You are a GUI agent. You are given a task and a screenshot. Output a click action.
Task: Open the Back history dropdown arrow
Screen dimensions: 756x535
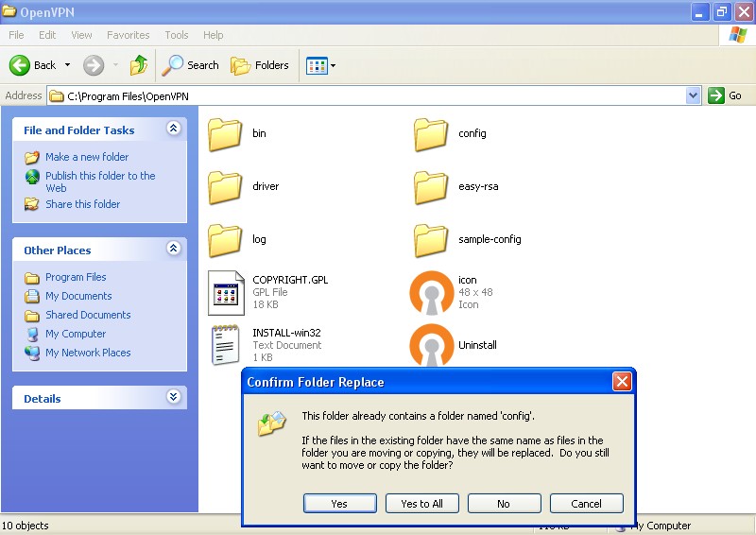pos(67,65)
